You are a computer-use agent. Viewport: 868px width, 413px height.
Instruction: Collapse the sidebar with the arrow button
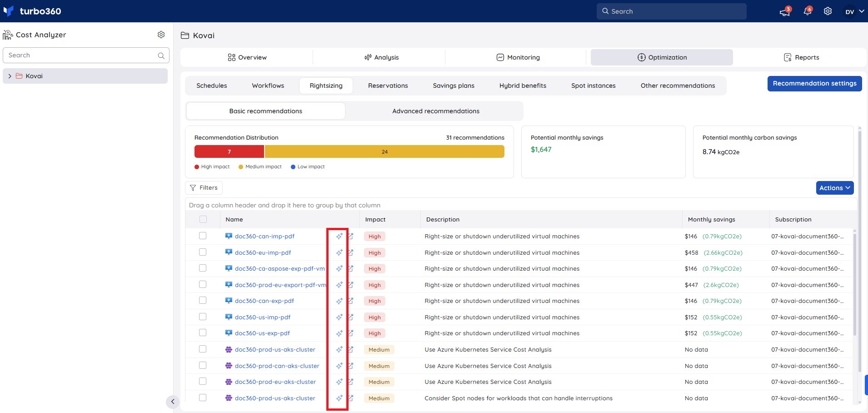coord(172,402)
